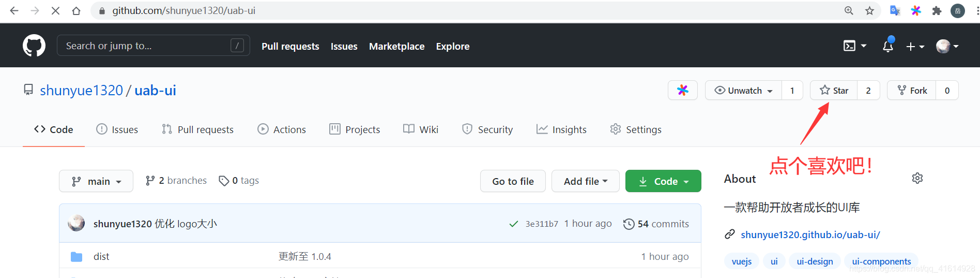Open Google Translate extension icon
This screenshot has height=278, width=980.
[x=895, y=10]
